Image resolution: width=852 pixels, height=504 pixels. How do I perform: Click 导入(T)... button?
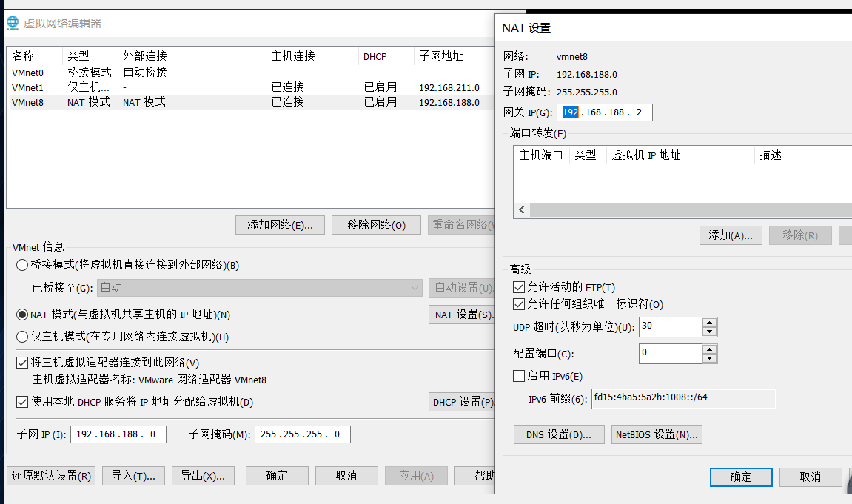134,476
